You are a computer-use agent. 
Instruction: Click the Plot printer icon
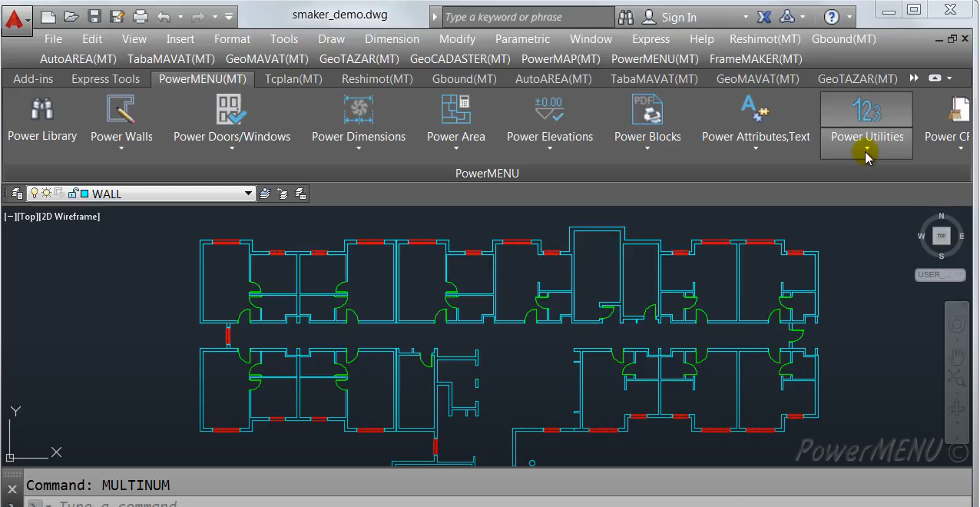point(140,16)
